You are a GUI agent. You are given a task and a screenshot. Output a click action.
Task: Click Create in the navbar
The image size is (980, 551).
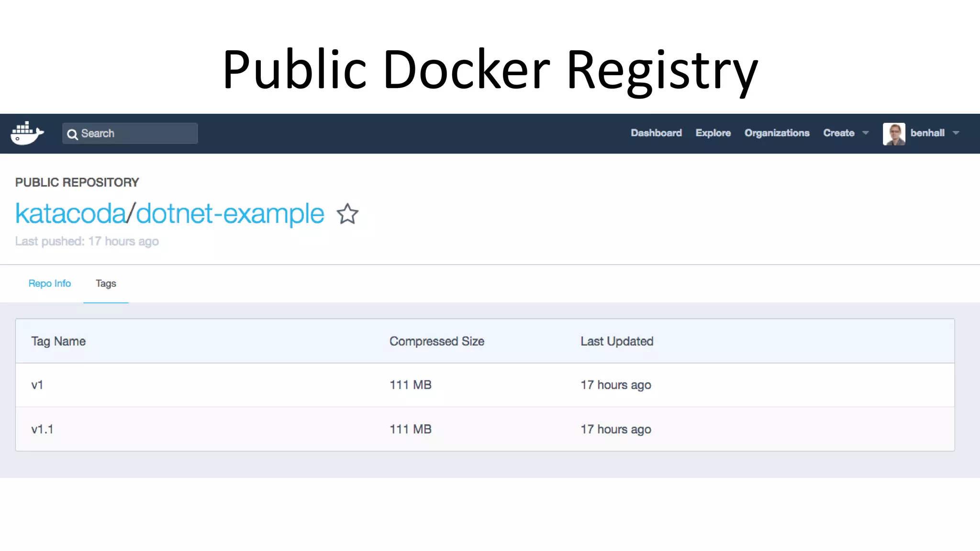(838, 133)
